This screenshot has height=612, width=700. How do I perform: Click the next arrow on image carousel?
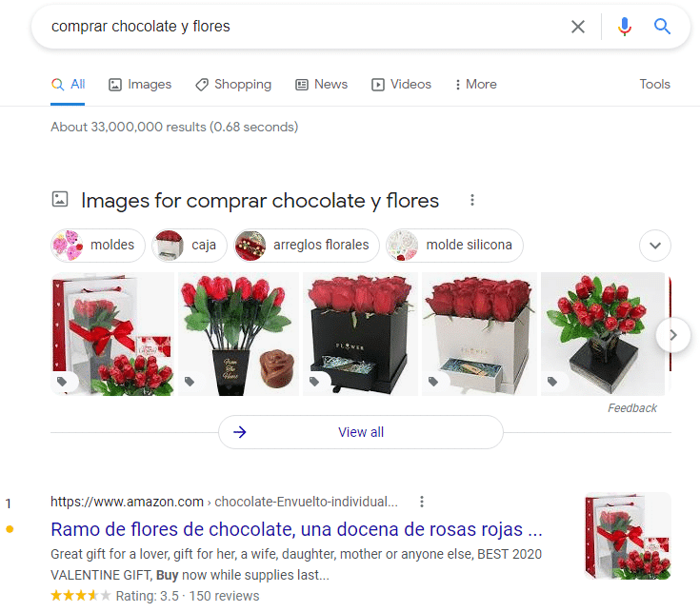coord(672,334)
